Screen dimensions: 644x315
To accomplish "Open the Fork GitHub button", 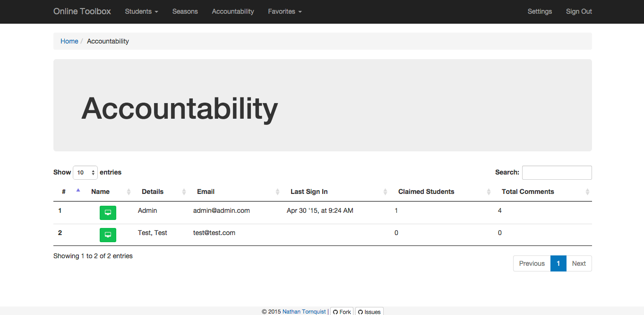I will coord(342,311).
